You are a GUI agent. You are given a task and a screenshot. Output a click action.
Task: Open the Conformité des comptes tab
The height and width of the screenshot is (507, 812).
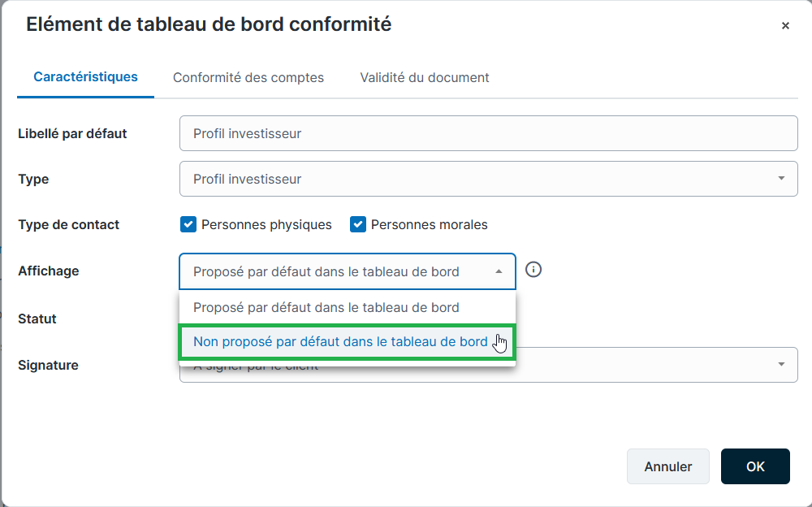[248, 78]
